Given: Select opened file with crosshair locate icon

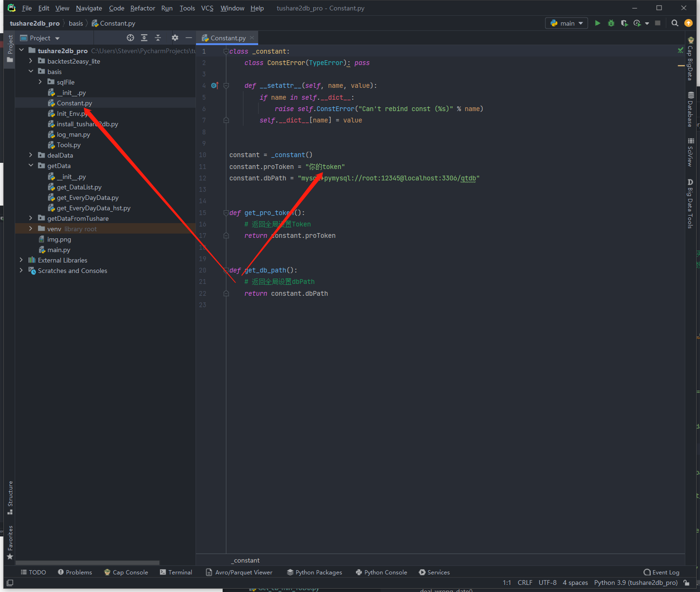Looking at the screenshot, I should click(x=131, y=38).
